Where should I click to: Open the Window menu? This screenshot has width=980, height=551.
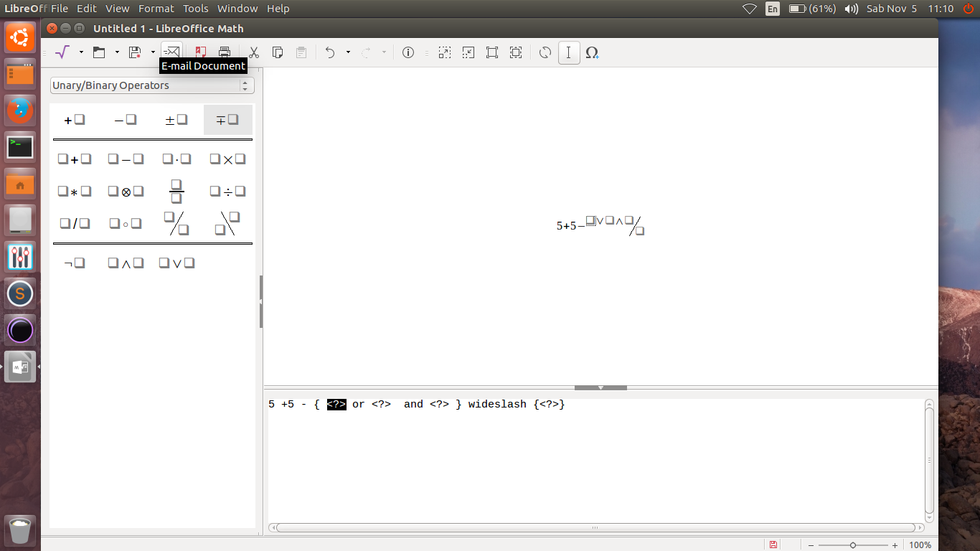tap(237, 9)
